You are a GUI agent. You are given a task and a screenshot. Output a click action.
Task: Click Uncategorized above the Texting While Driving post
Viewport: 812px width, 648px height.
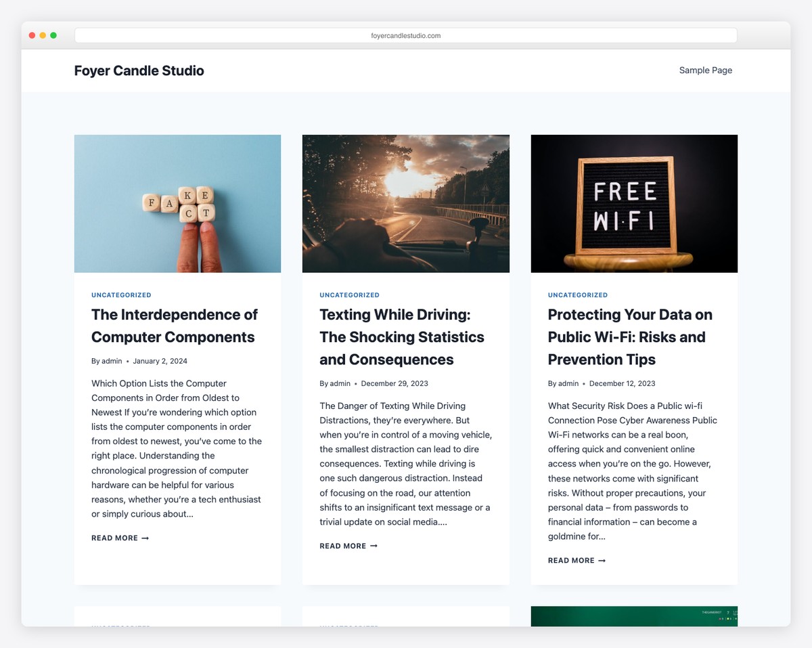pos(349,295)
